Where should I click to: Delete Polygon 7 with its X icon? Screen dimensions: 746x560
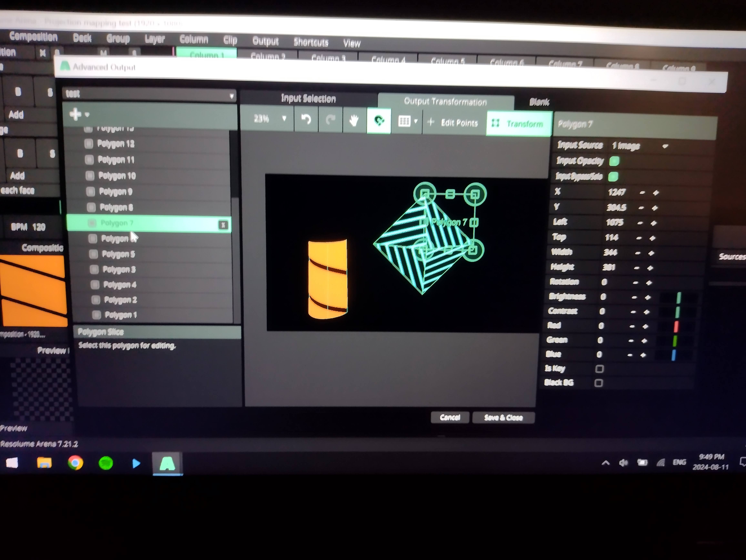coord(223,225)
